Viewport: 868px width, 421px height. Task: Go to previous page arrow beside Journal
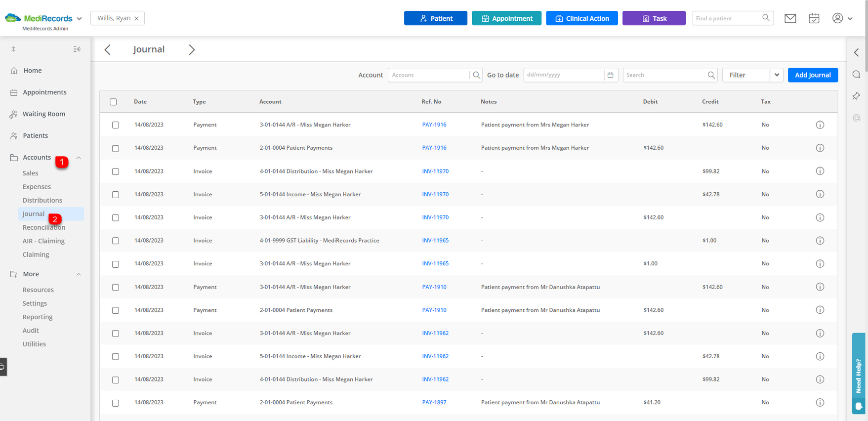[108, 49]
